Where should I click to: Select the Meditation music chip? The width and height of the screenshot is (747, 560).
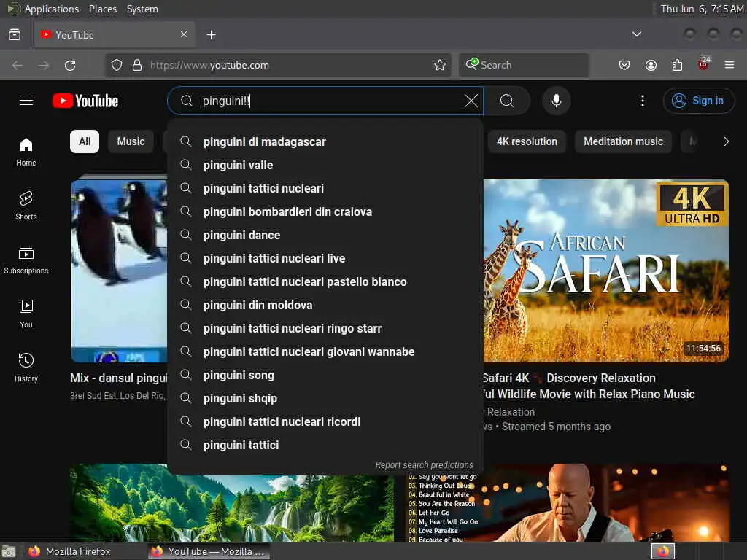[623, 141]
